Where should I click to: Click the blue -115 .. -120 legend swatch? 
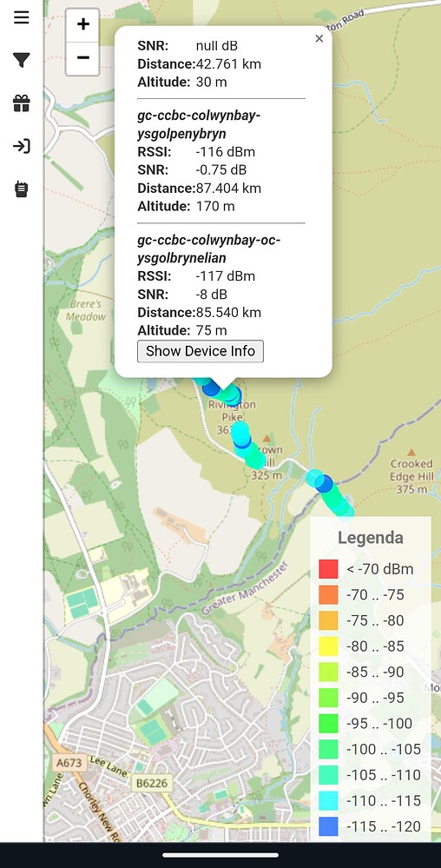click(328, 826)
